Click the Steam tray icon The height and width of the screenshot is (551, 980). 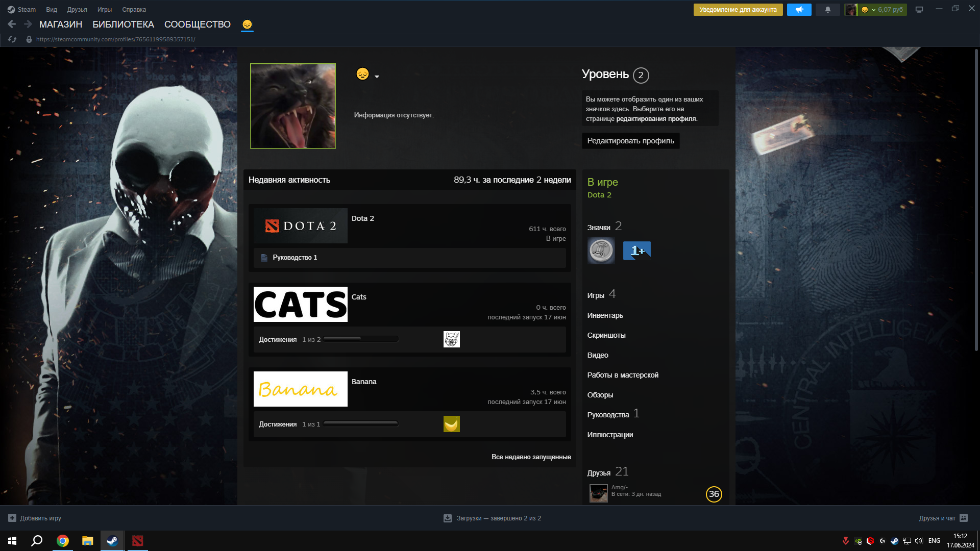click(895, 541)
